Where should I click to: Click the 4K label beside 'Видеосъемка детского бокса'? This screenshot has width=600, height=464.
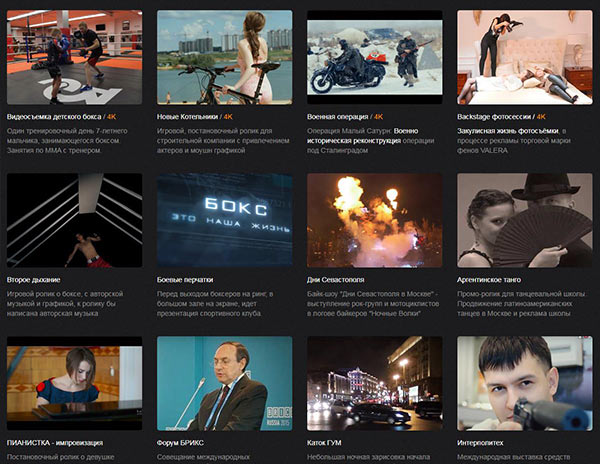point(111,117)
